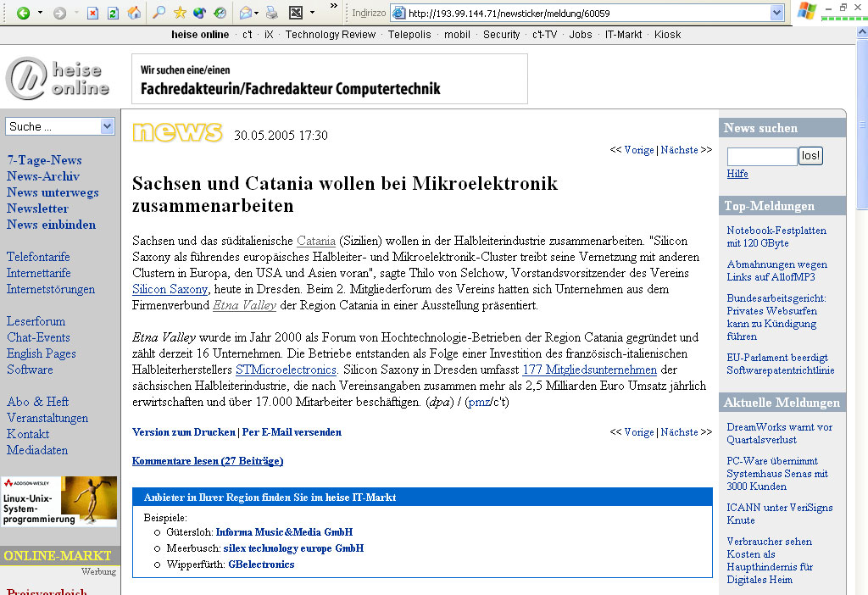Expand the Mail button dropdown arrow
The width and height of the screenshot is (868, 595).
click(x=256, y=13)
